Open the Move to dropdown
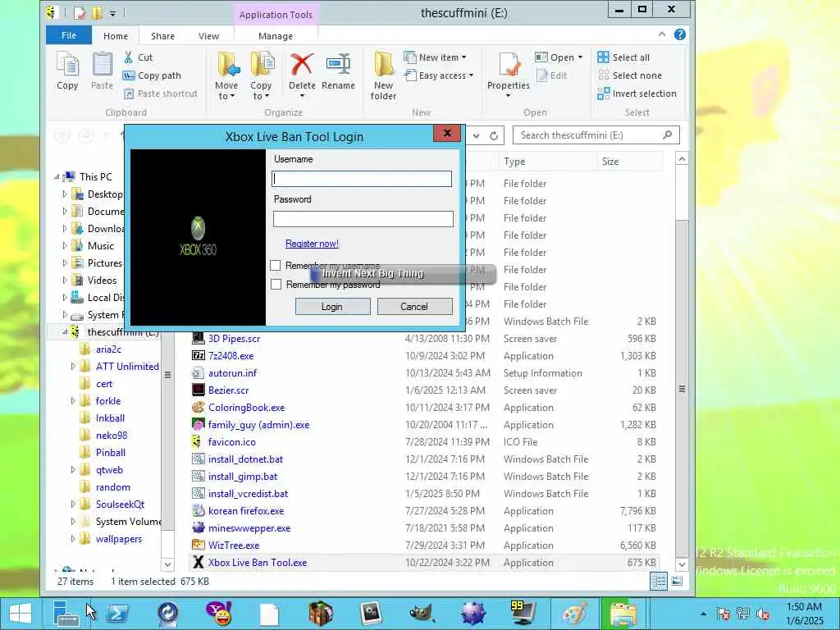 (226, 91)
